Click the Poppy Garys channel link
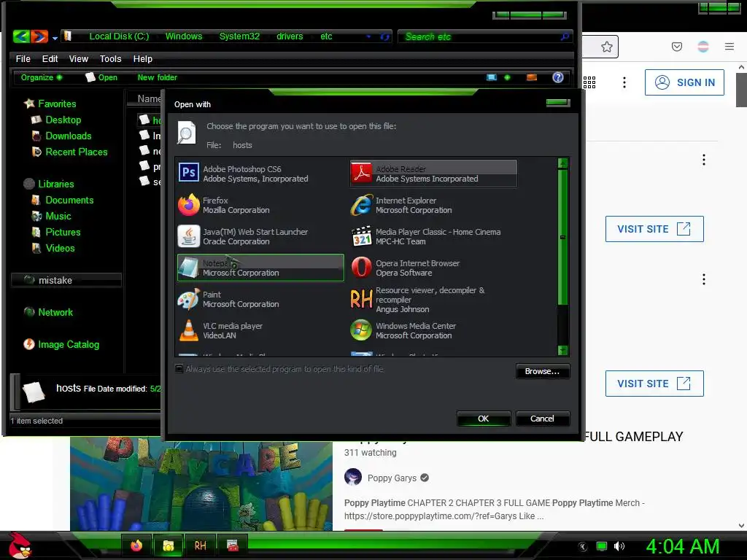 tap(392, 478)
